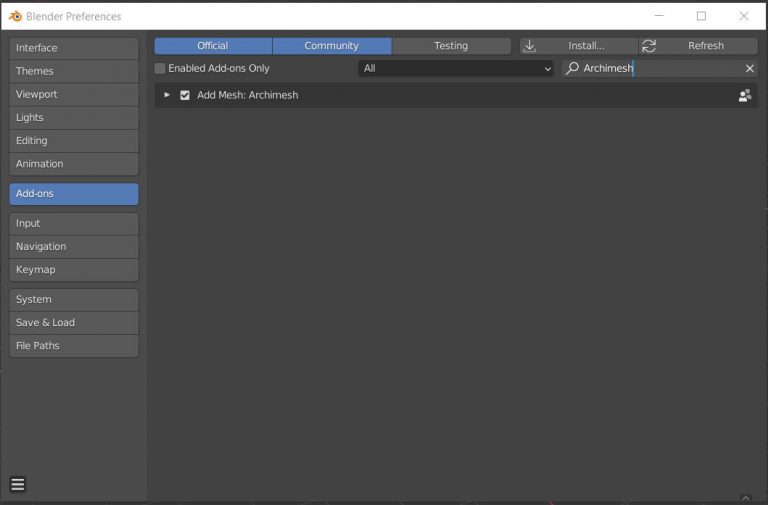The height and width of the screenshot is (505, 768).
Task: Toggle the Testing support filter
Action: (x=451, y=46)
